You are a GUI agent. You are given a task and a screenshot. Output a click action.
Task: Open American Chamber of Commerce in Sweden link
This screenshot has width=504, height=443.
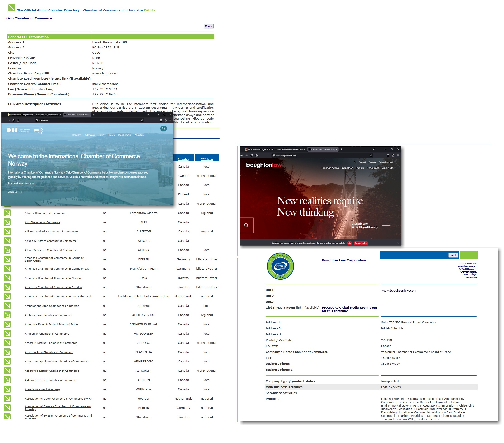pos(53,287)
